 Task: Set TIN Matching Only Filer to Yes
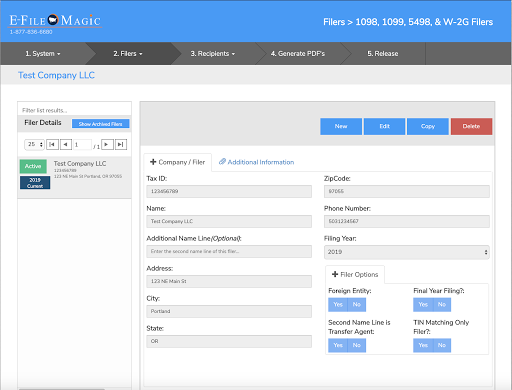coord(423,345)
